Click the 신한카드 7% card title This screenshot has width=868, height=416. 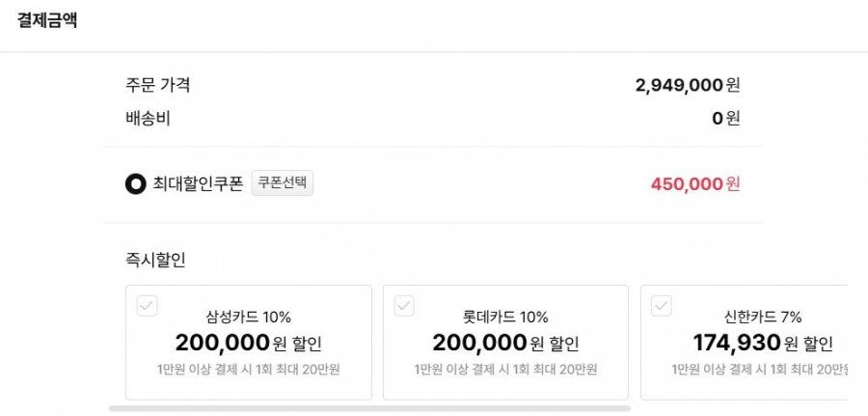pyautogui.click(x=762, y=317)
